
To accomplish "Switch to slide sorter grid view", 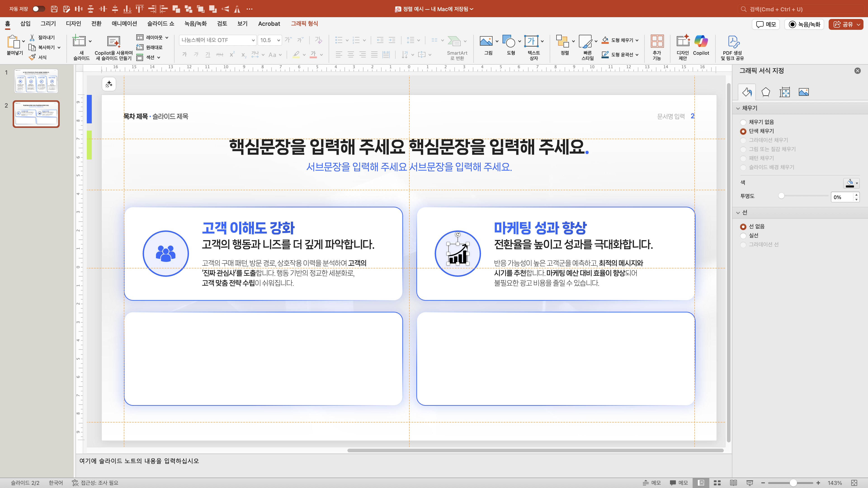I will (717, 483).
